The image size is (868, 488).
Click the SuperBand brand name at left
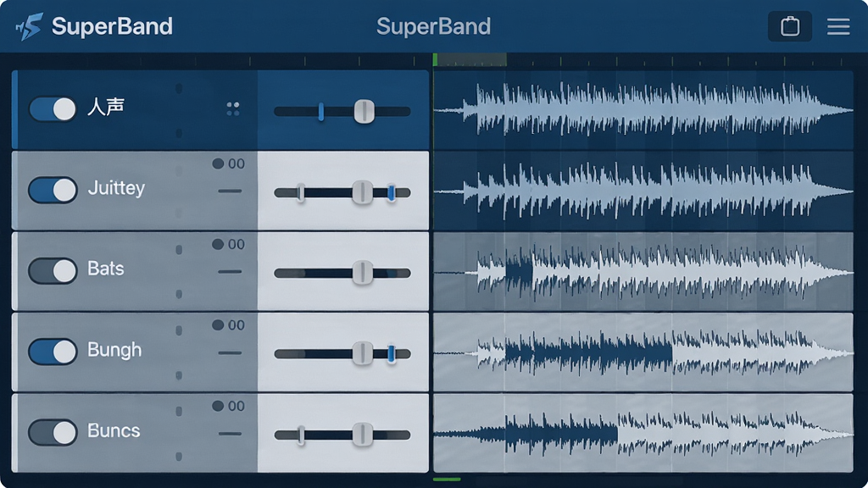coord(113,26)
